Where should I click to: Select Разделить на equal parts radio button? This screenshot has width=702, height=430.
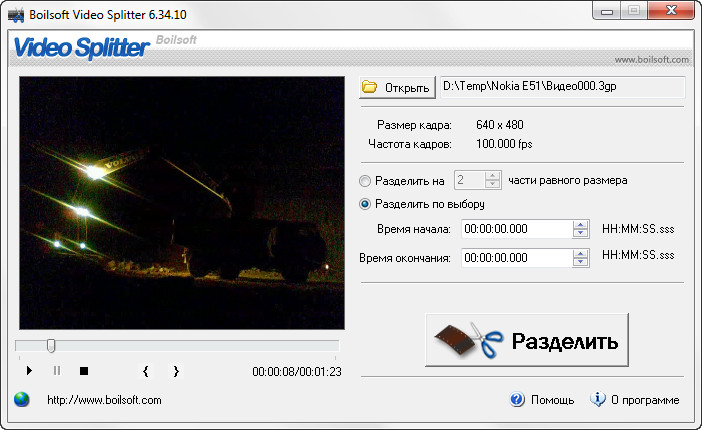pos(365,181)
